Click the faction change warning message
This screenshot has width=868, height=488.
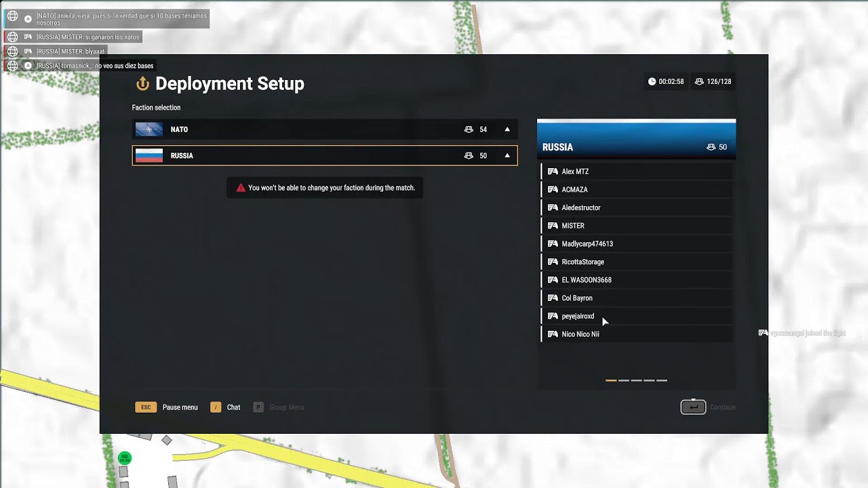point(325,188)
